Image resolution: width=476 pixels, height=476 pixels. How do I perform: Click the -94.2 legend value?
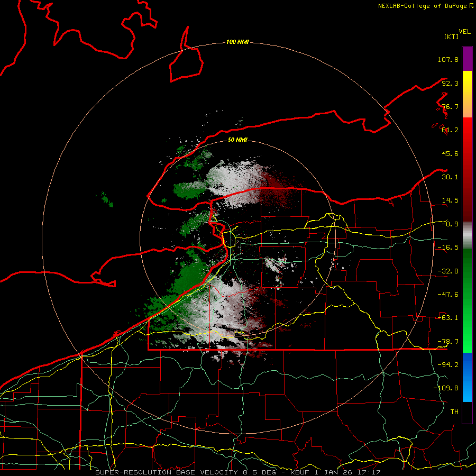click(x=448, y=365)
